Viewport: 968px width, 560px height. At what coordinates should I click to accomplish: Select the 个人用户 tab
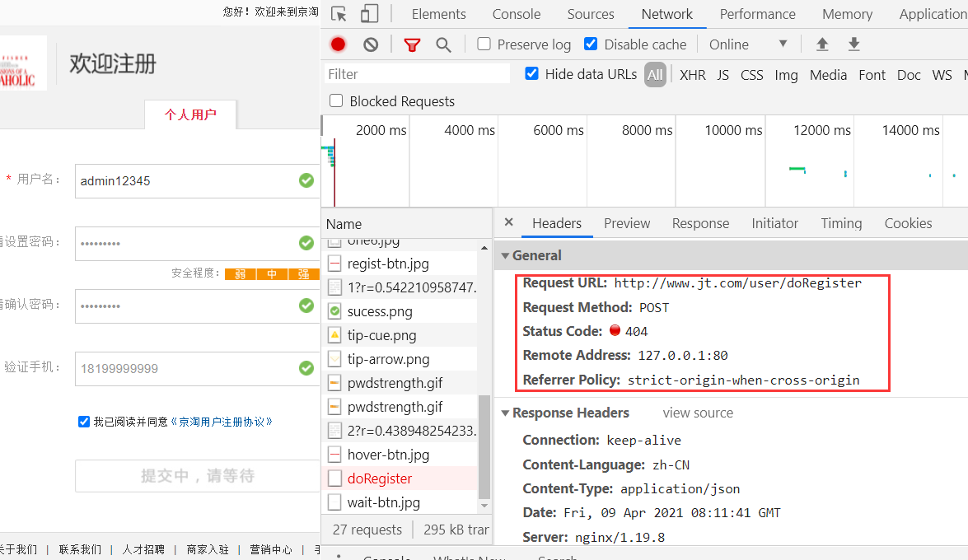190,114
